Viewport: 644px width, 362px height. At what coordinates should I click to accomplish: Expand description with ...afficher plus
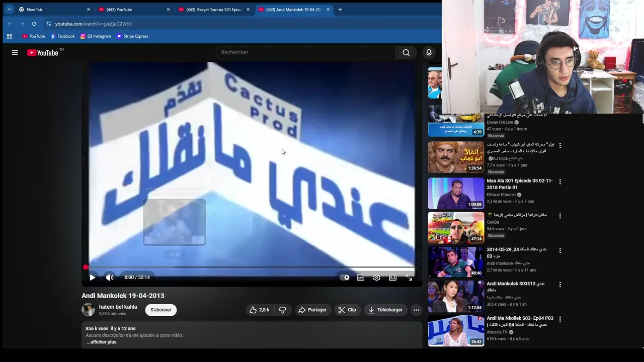(x=101, y=342)
